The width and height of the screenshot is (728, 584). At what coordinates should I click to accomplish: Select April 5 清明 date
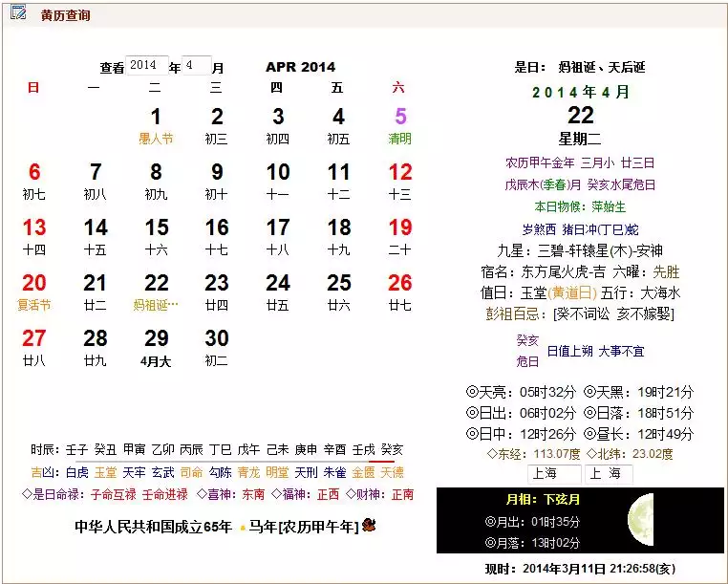point(400,124)
